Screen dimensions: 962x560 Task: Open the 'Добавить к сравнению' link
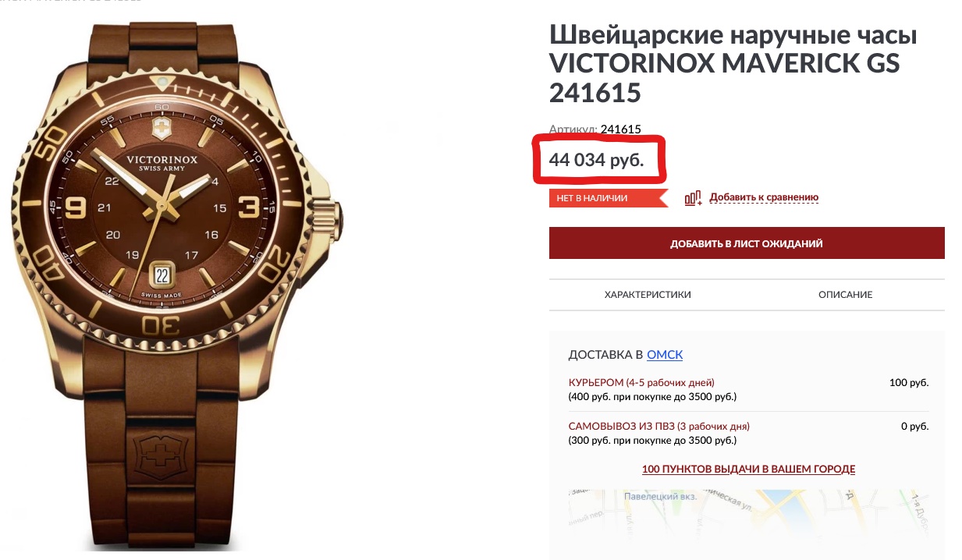pyautogui.click(x=764, y=198)
